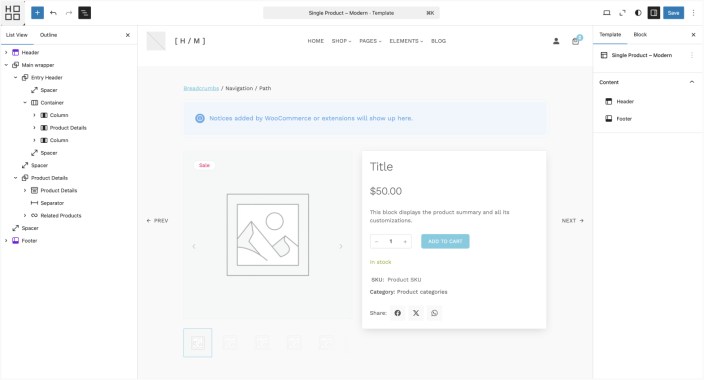The width and height of the screenshot is (704, 380).
Task: Switch to the List View tab
Action: click(17, 35)
